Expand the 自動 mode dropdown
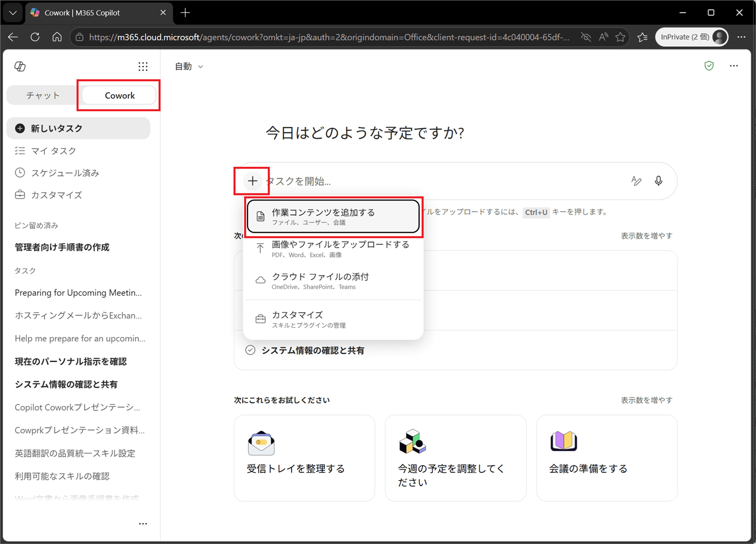Image resolution: width=756 pixels, height=544 pixels. [189, 66]
